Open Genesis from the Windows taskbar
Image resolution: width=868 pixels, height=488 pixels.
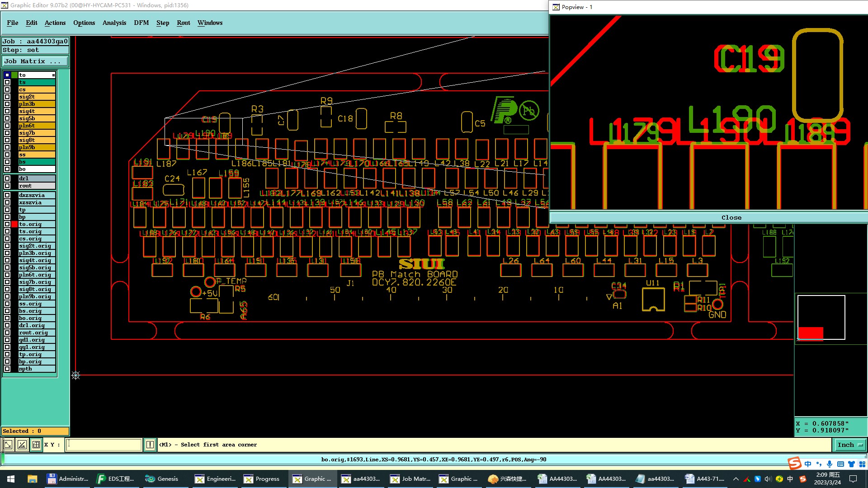coord(162,479)
